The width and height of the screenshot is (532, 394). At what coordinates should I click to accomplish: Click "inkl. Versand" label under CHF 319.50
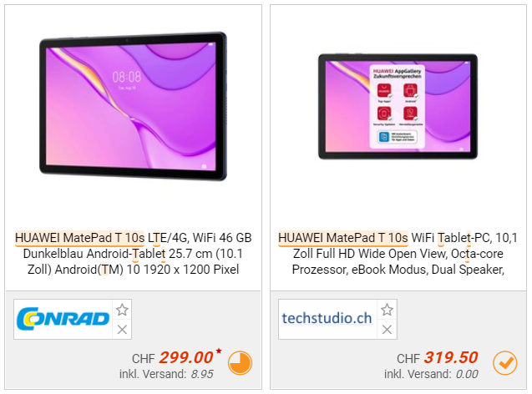(418, 374)
